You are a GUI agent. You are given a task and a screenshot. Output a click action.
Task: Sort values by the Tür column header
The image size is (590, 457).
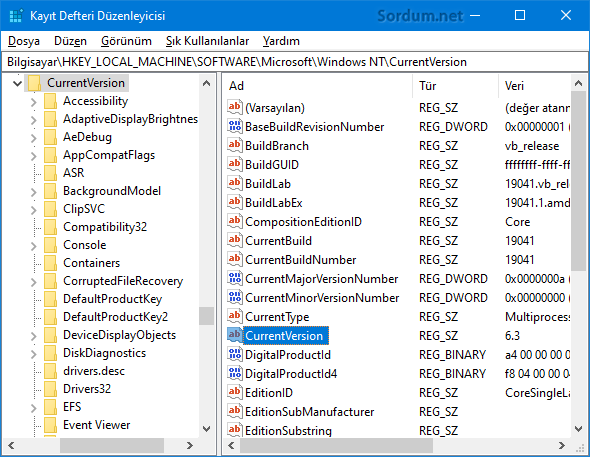point(456,86)
